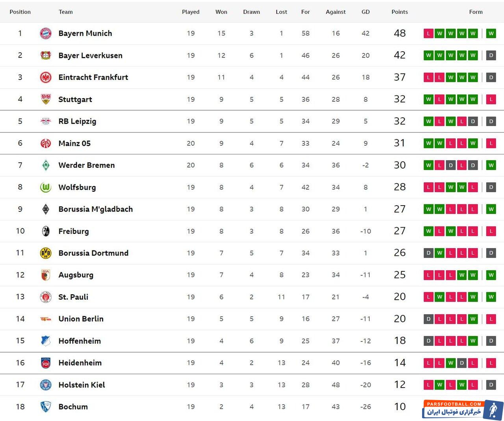
Task: Click the Werder Bremen diamond crest
Action: click(x=46, y=165)
